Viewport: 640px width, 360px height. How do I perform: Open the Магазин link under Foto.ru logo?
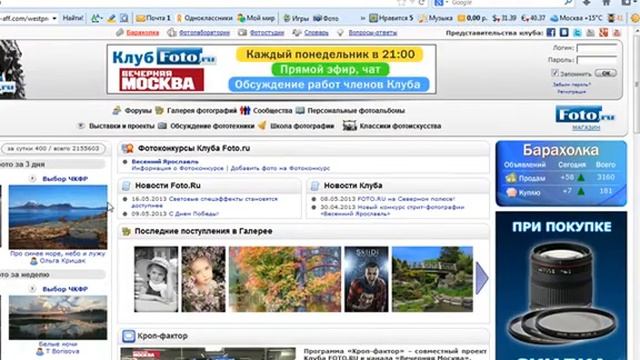(586, 128)
